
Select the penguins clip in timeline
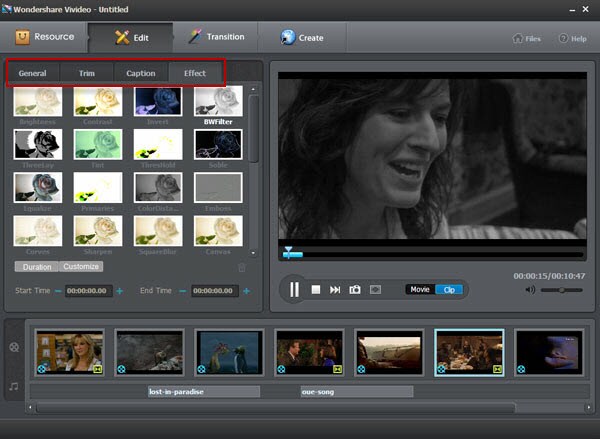pyautogui.click(x=229, y=352)
